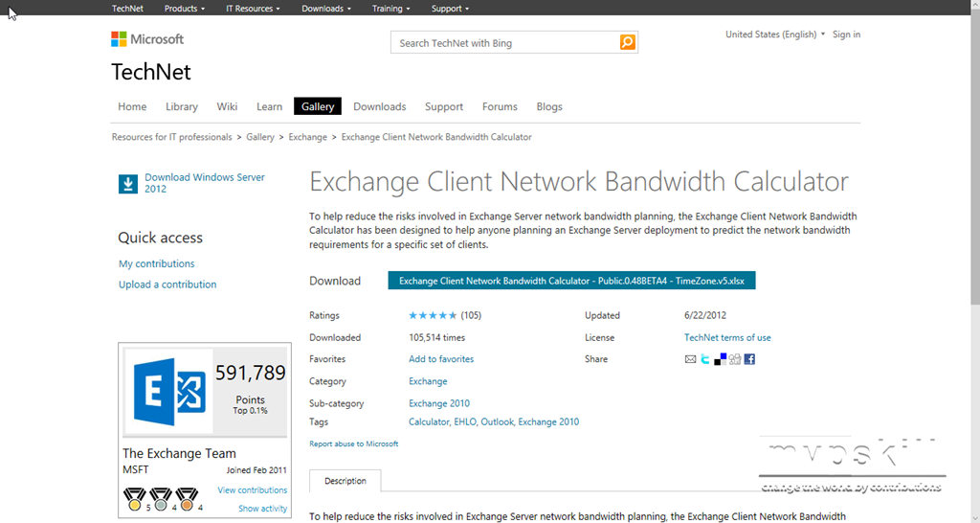Open TechNet terms of use link
Image resolution: width=980 pixels, height=523 pixels.
tap(727, 337)
